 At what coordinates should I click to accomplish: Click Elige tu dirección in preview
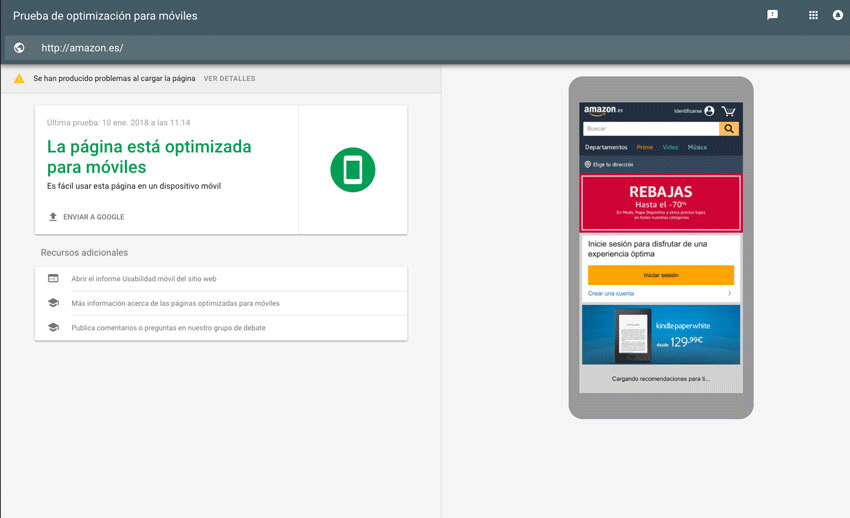click(x=613, y=164)
